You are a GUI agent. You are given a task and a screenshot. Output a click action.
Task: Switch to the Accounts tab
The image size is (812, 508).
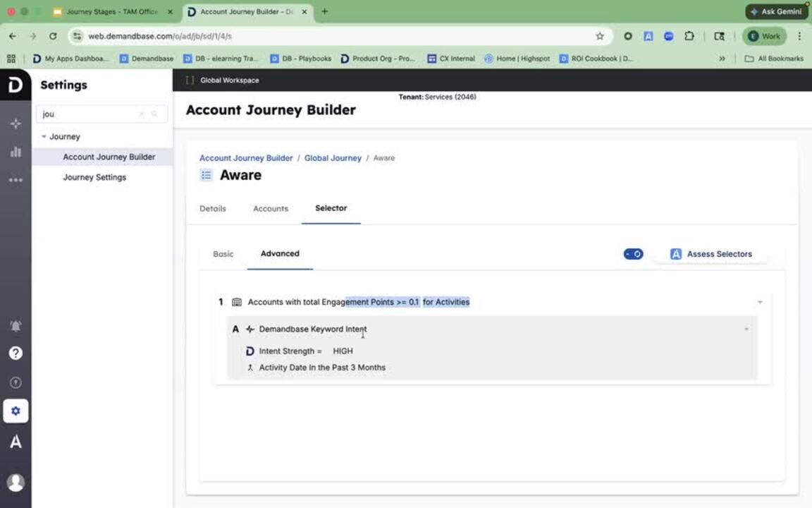point(271,209)
